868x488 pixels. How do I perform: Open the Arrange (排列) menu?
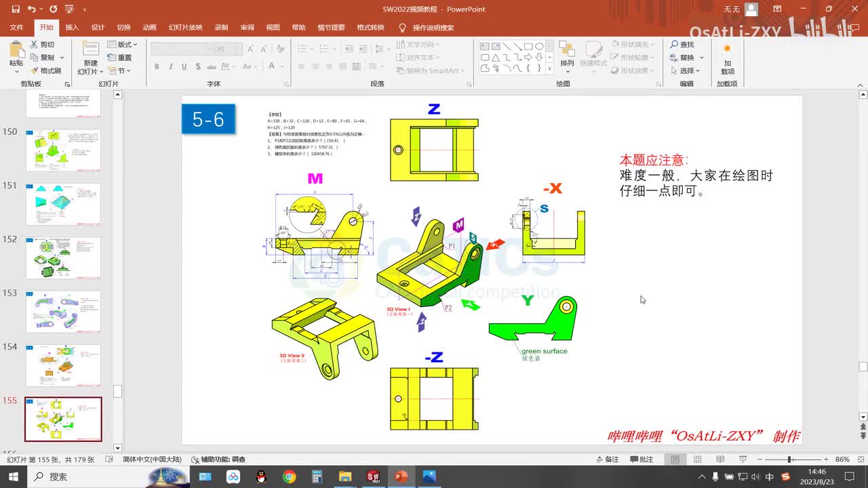567,56
